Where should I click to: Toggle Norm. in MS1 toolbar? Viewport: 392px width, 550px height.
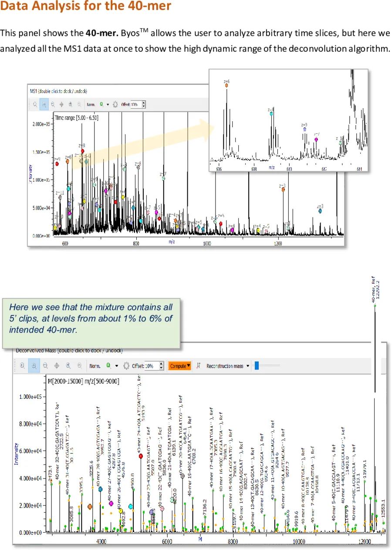coord(91,105)
